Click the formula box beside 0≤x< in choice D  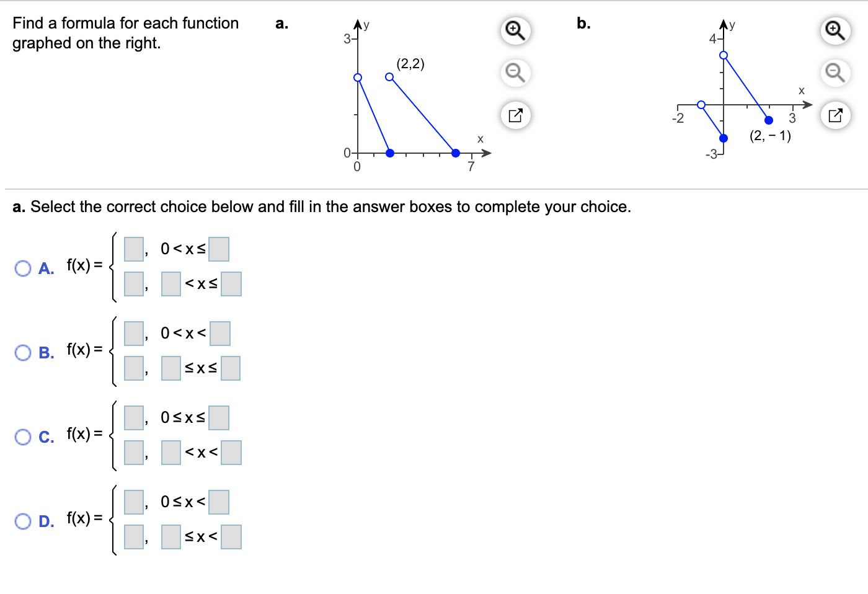[133, 502]
